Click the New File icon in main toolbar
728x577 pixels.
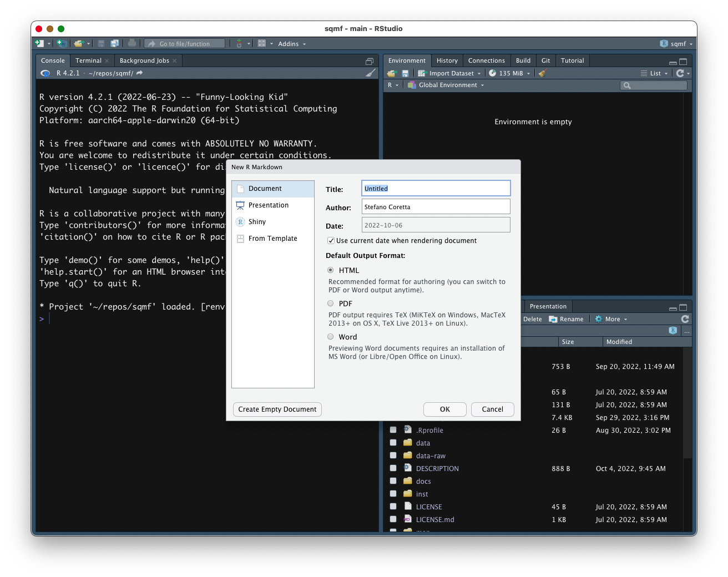[39, 43]
